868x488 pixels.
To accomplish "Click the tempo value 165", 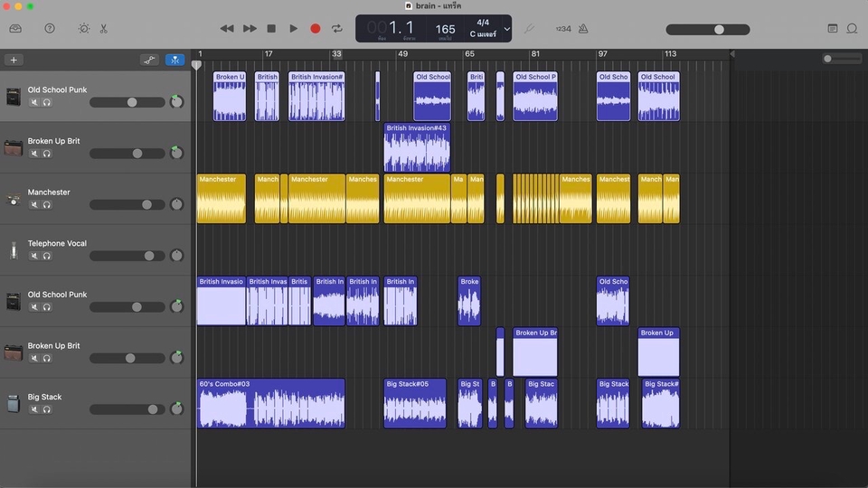I will [x=445, y=29].
